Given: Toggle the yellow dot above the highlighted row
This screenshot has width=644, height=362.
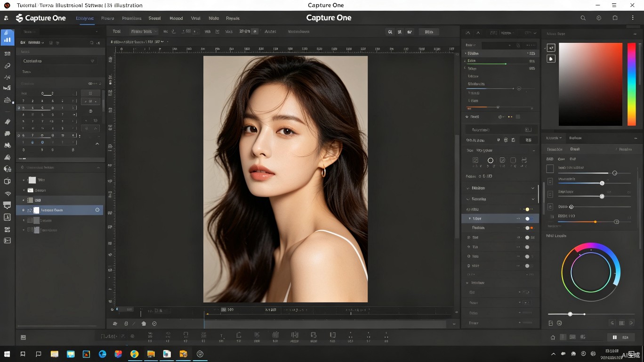Looking at the screenshot, I should [527, 209].
